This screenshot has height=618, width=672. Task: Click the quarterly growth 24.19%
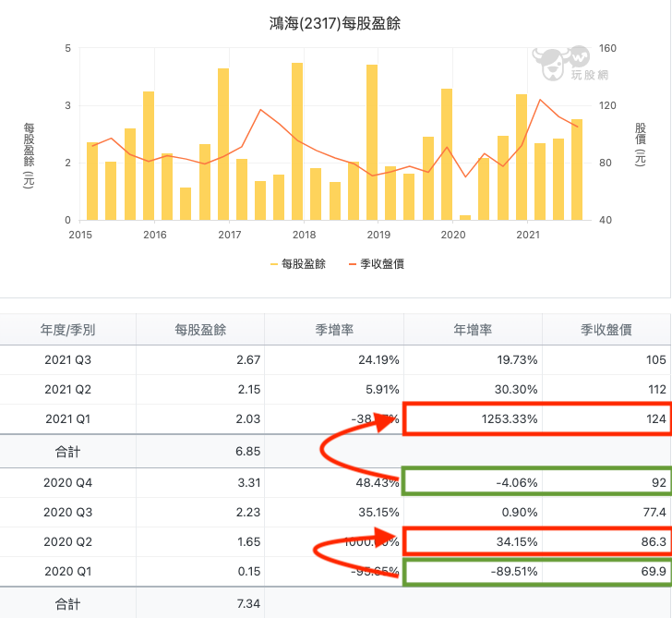(378, 360)
